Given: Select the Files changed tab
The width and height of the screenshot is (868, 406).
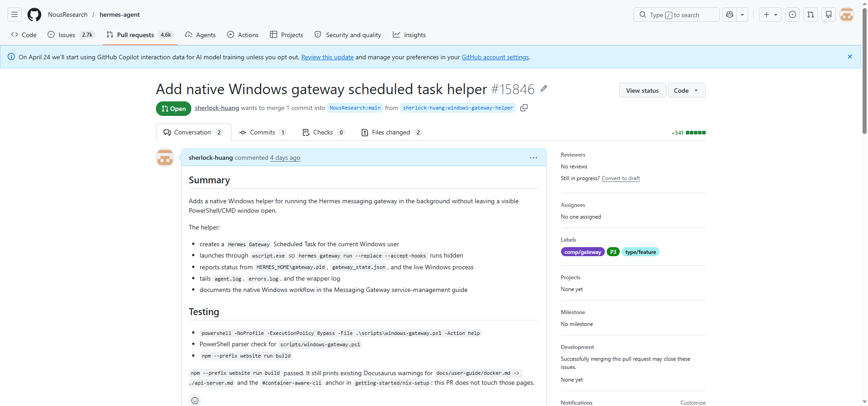Looking at the screenshot, I should click(392, 132).
